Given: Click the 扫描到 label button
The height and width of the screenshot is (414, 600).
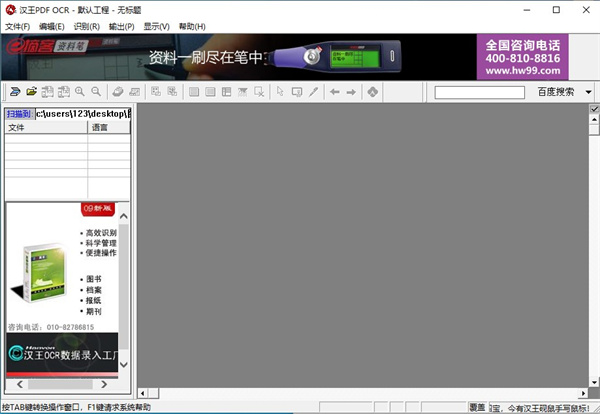Looking at the screenshot, I should [x=19, y=114].
